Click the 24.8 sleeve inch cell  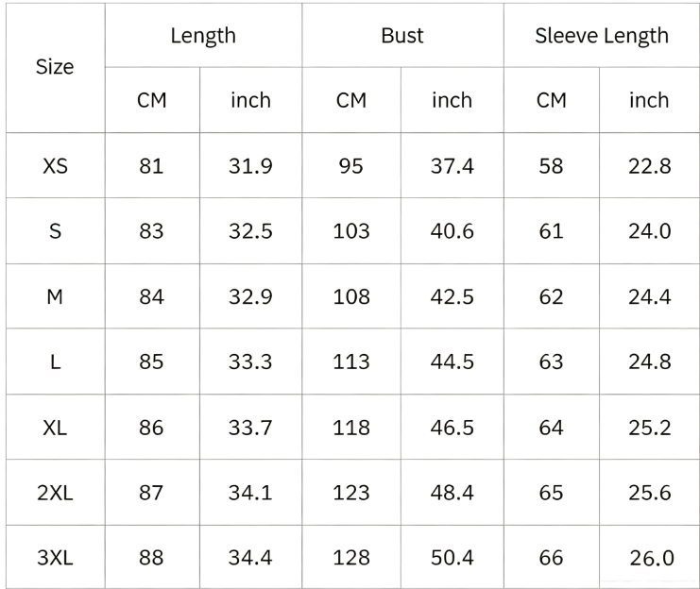coord(650,362)
